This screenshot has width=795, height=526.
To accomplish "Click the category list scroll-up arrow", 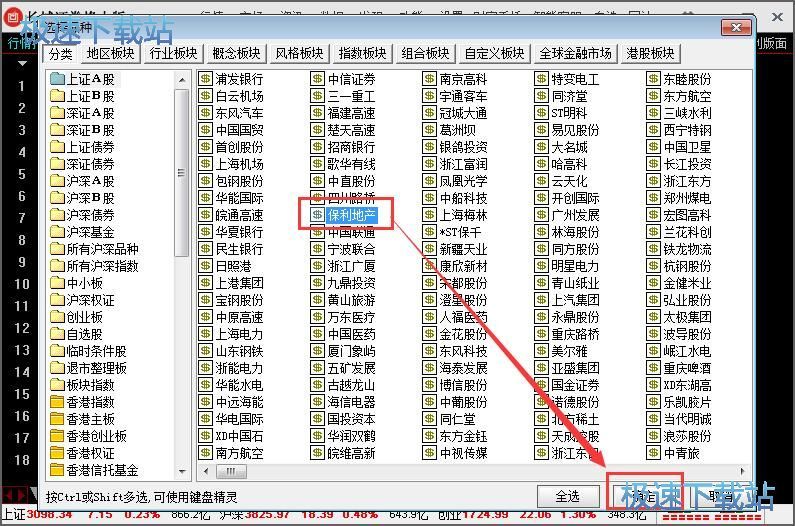I will coord(182,80).
